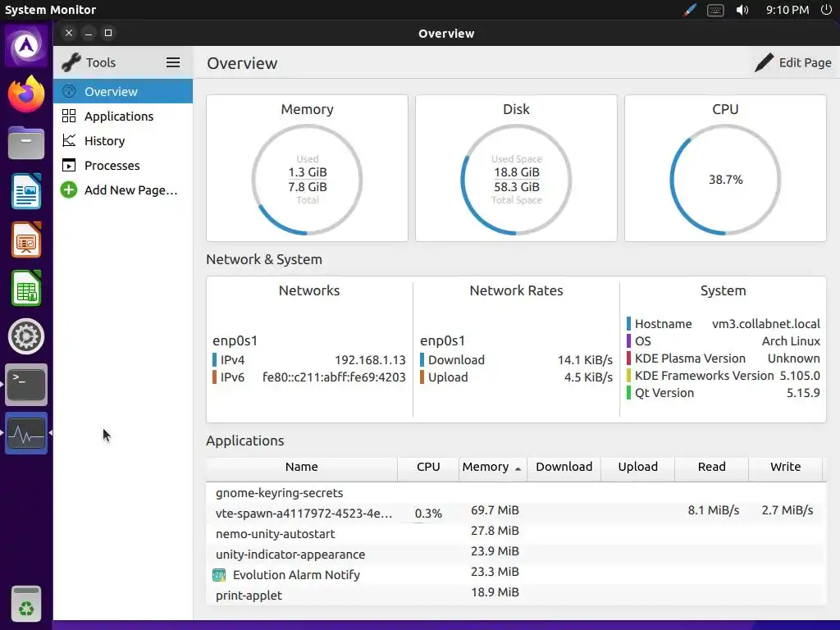The image size is (840, 630).
Task: Switch to the History page
Action: point(123,141)
